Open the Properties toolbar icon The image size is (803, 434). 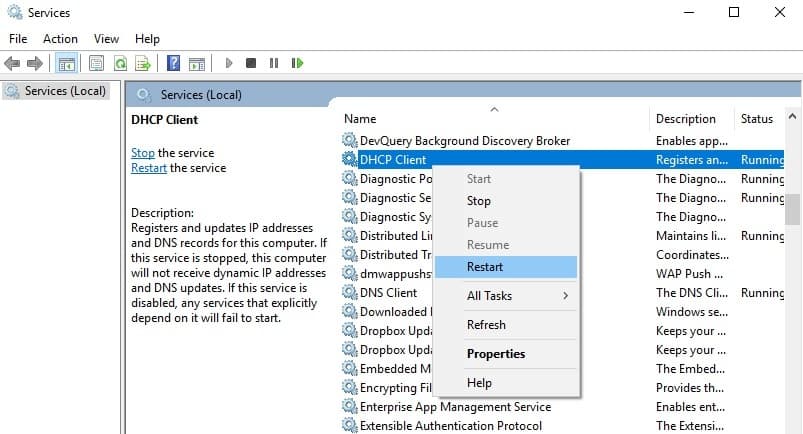96,64
